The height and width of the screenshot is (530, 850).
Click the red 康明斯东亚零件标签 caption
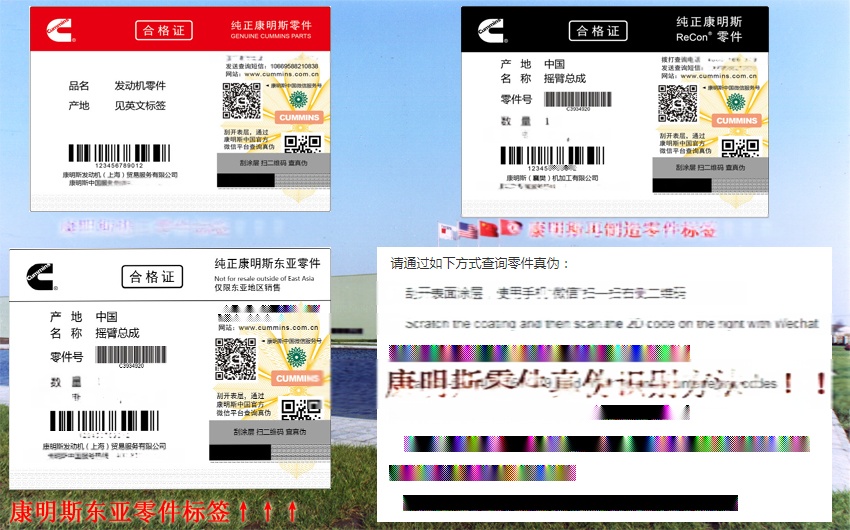(120, 512)
